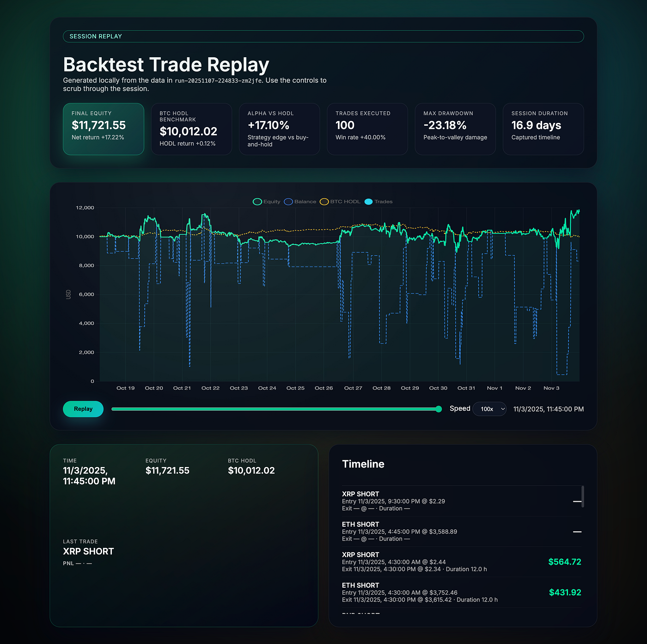
Task: Select the SESSION REPLAY badge
Action: [x=323, y=36]
